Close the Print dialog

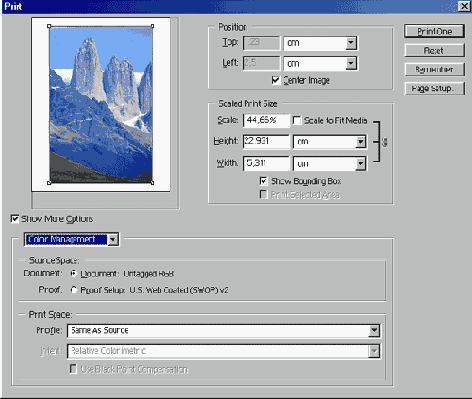tap(464, 6)
